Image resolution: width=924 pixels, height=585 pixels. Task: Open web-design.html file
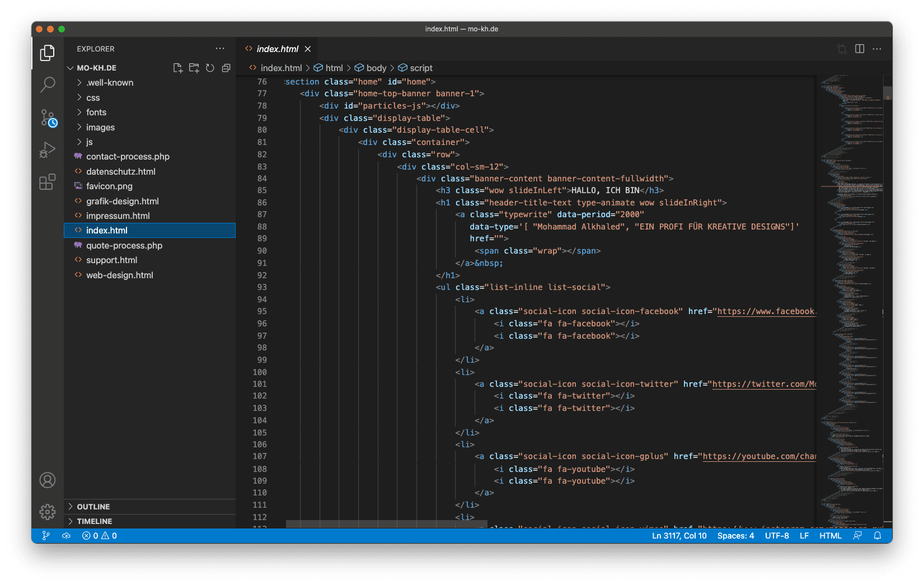tap(149, 275)
